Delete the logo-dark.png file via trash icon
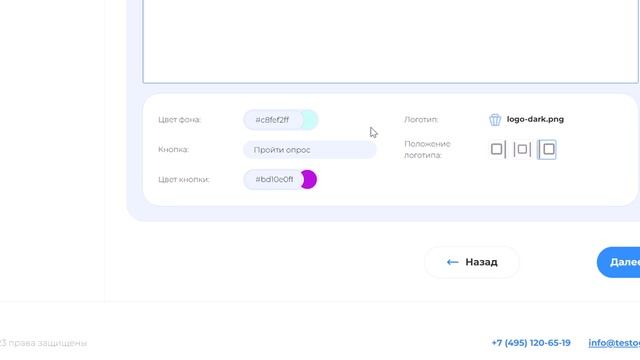 [495, 120]
